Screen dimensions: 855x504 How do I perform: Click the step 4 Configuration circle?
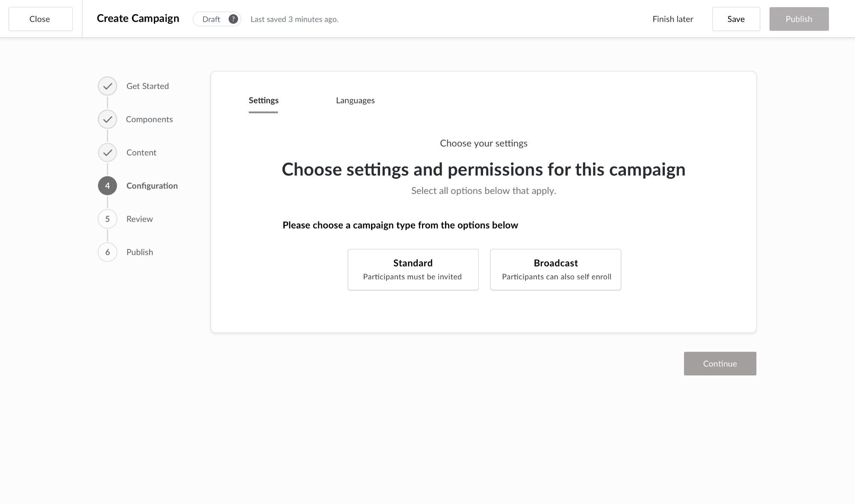coord(107,186)
